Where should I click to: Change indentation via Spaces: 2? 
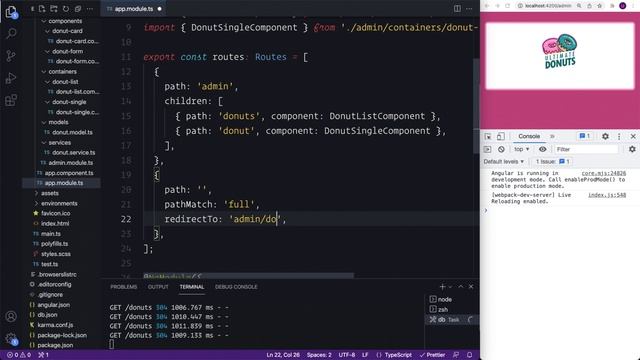pyautogui.click(x=319, y=355)
